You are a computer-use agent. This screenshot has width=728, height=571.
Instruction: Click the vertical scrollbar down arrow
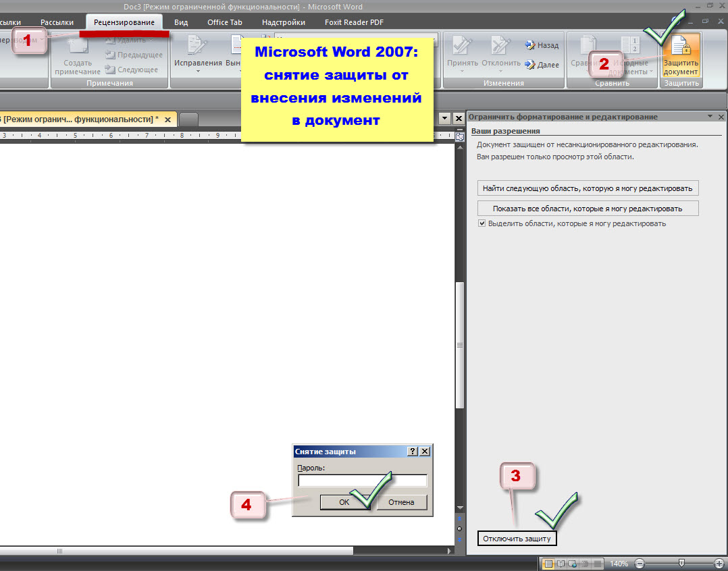point(460,508)
